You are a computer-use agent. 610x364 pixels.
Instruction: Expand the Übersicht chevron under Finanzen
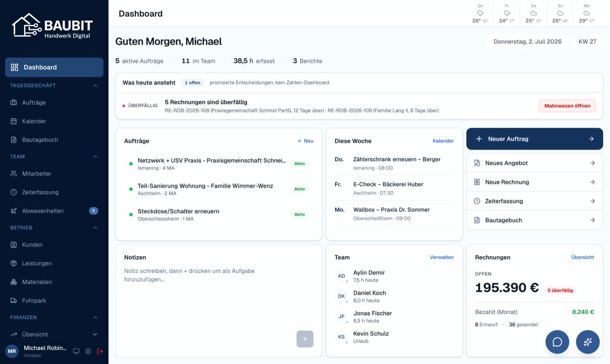point(95,334)
